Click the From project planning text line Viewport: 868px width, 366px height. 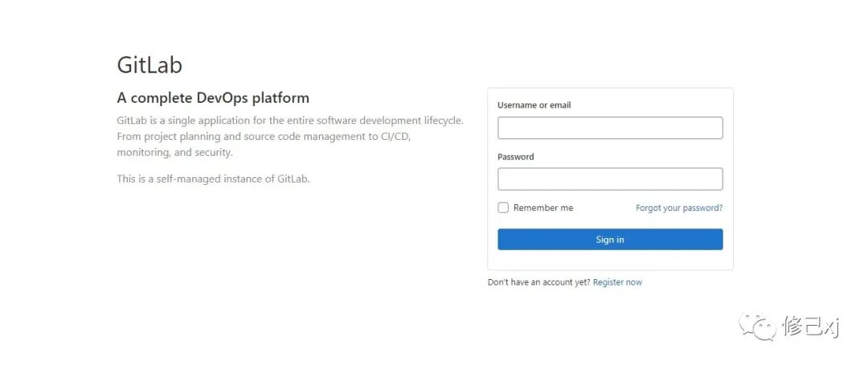264,136
